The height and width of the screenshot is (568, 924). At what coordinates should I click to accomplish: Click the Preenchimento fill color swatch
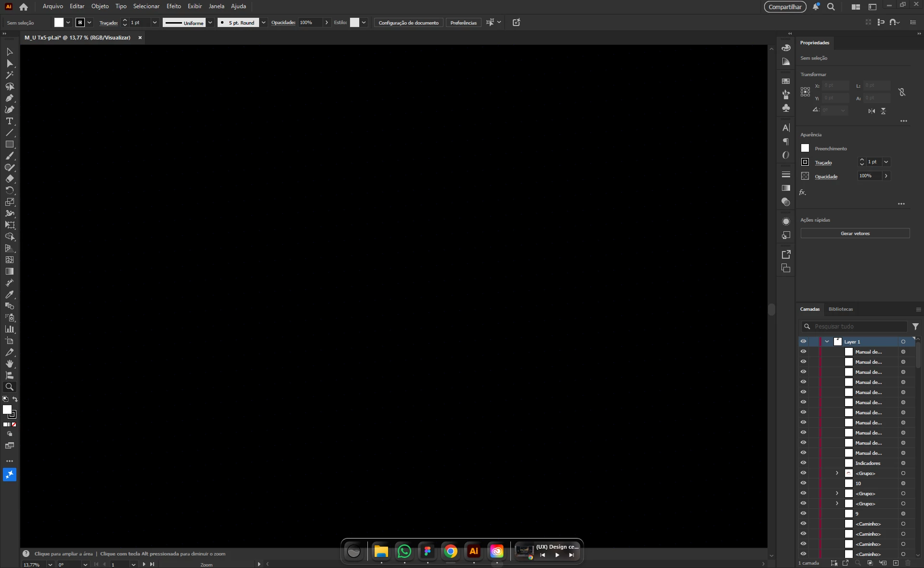tap(805, 148)
